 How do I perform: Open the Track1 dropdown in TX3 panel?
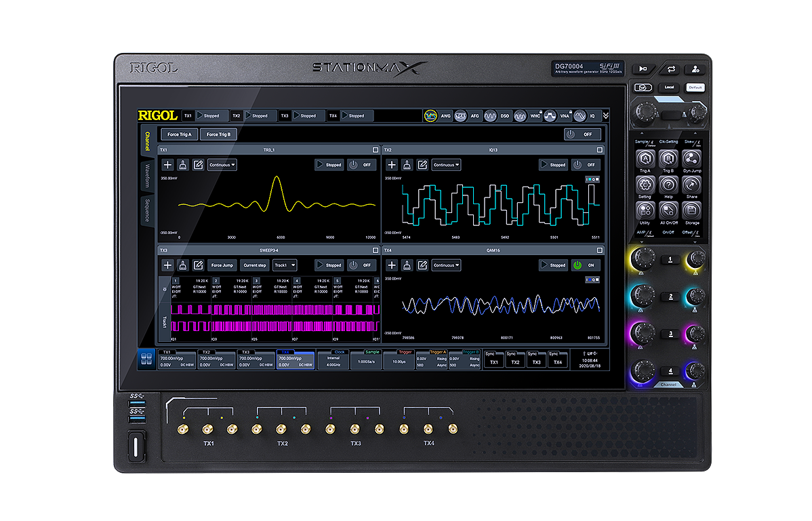tap(285, 265)
